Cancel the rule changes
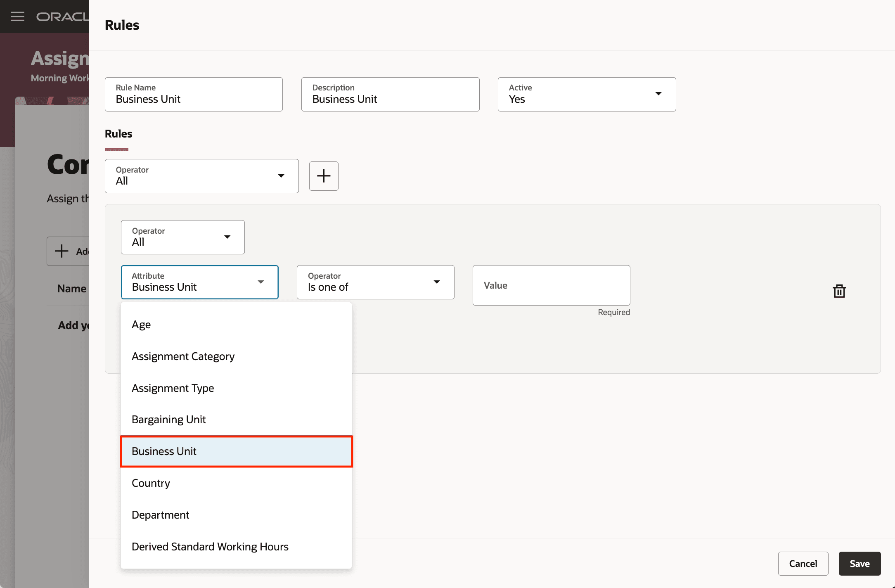 click(803, 563)
